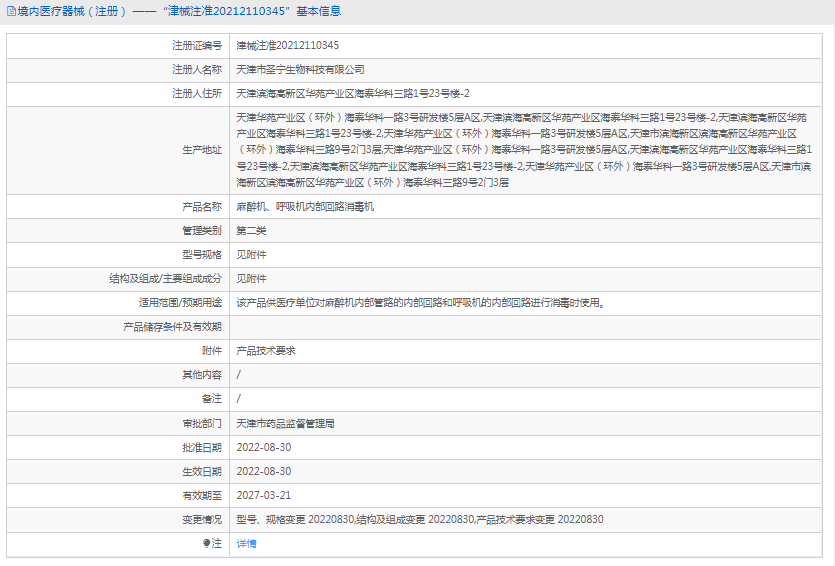Click registration number value 津械注准20212110345
Viewport: 835px width, 566px height.
[x=287, y=45]
